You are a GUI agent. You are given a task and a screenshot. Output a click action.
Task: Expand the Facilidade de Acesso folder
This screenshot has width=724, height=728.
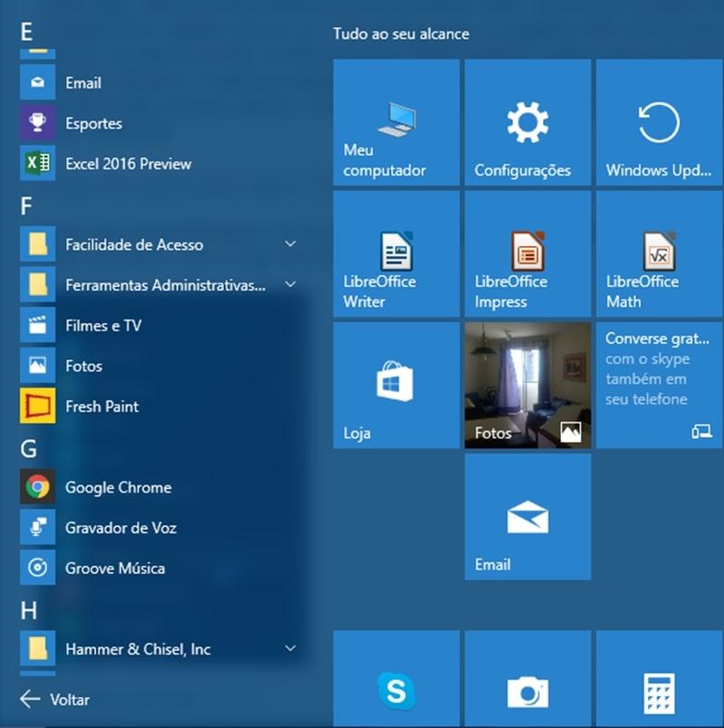290,244
